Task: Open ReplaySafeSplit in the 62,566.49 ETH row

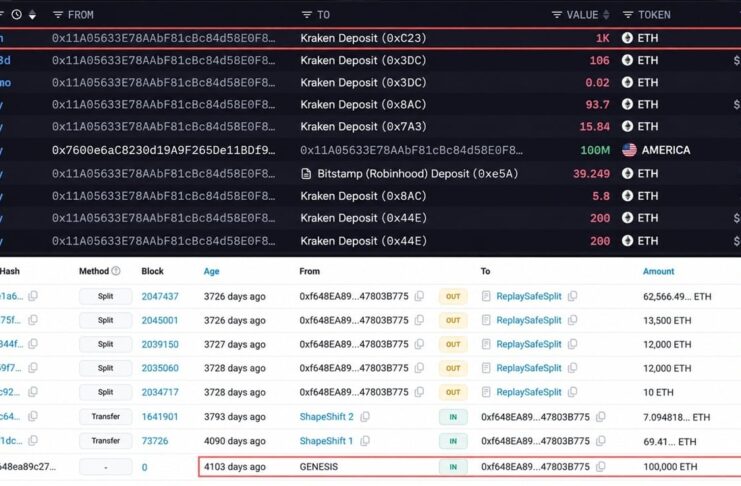Action: [529, 296]
